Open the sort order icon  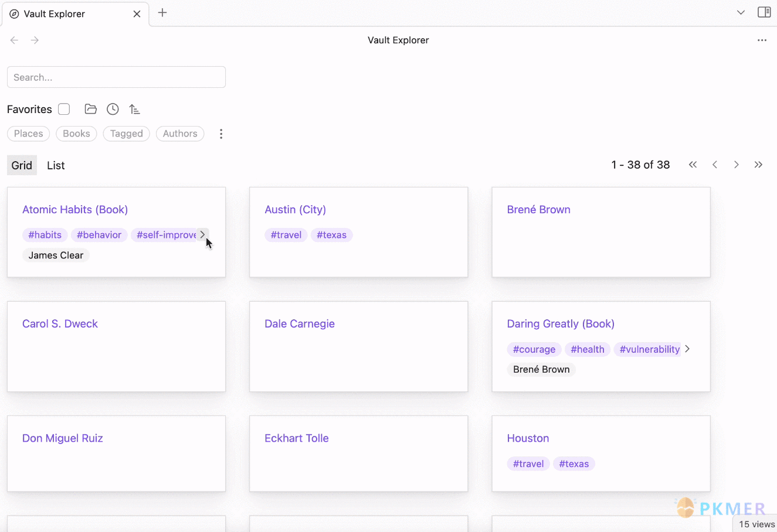[x=135, y=109]
